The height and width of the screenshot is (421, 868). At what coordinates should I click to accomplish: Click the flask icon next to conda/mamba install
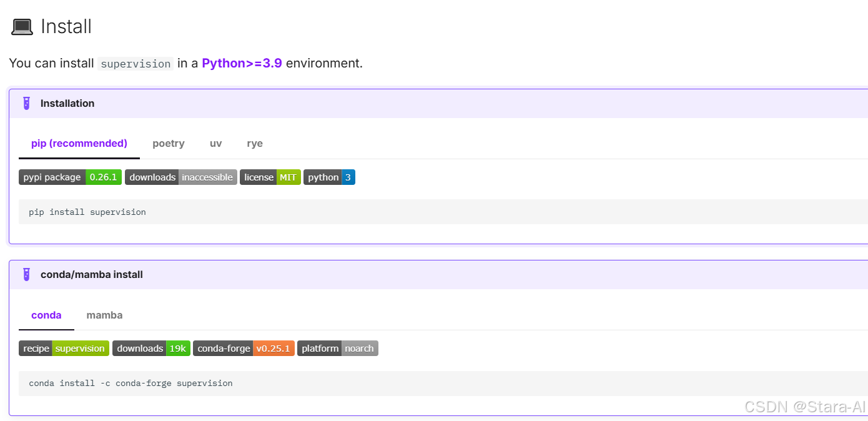26,275
